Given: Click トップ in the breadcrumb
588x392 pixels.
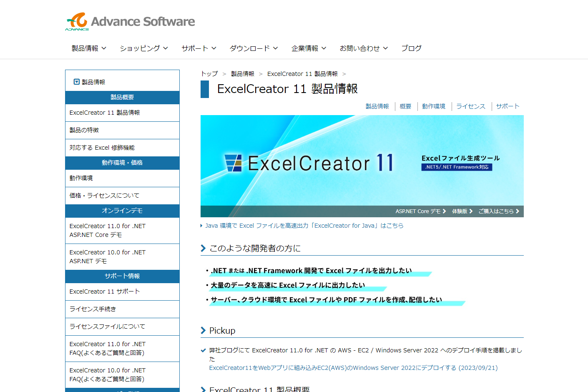Looking at the screenshot, I should (209, 74).
